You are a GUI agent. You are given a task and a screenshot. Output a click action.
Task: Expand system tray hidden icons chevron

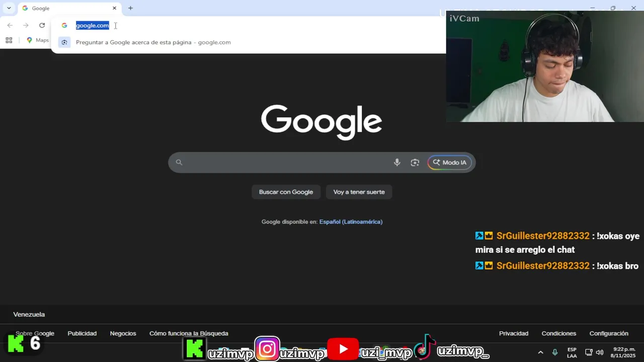point(540,352)
